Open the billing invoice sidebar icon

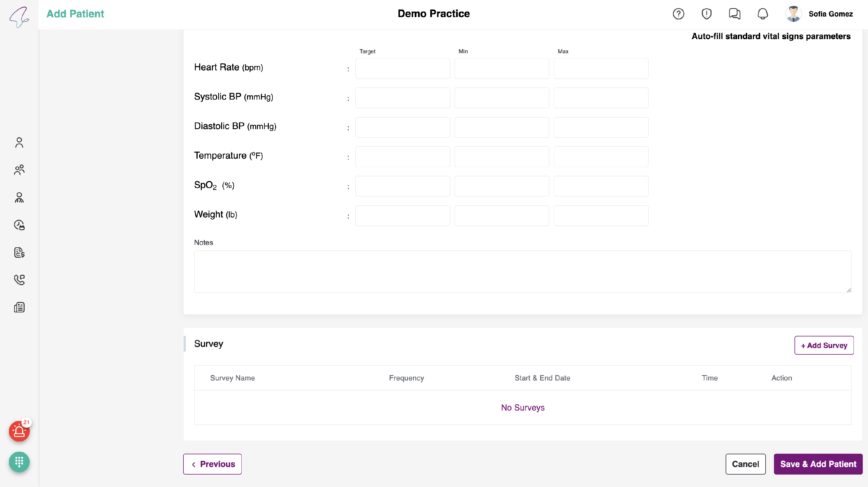click(19, 252)
